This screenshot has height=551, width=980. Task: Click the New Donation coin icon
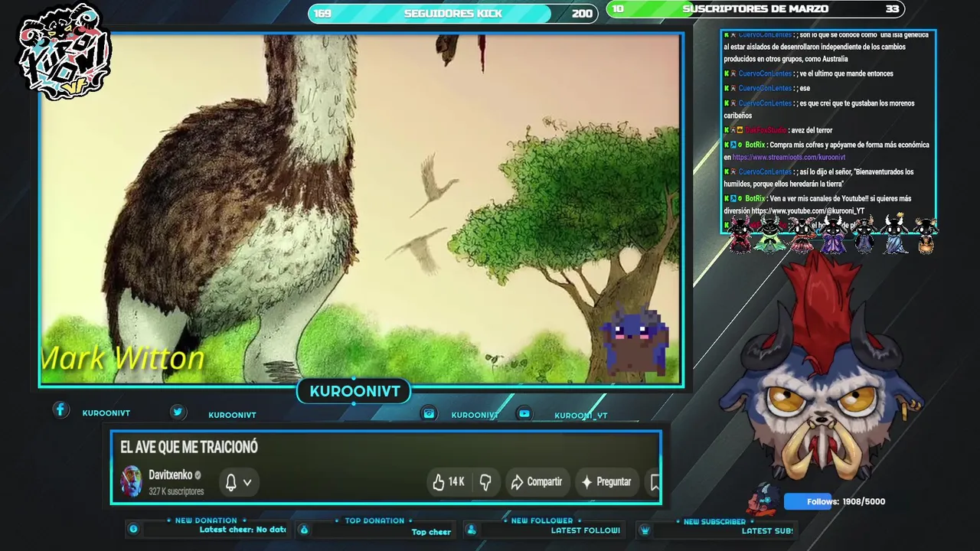tap(133, 529)
